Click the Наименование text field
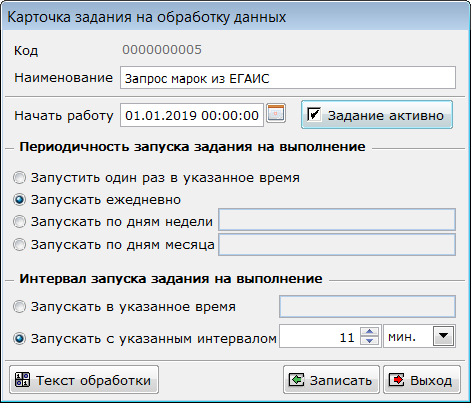Image resolution: width=471 pixels, height=403 pixels. [x=288, y=78]
